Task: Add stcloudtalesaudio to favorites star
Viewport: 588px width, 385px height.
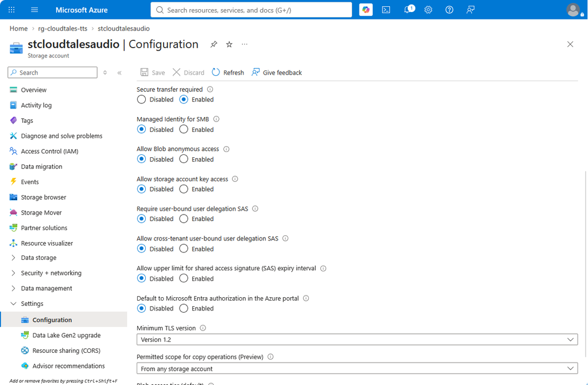Action: pyautogui.click(x=229, y=44)
